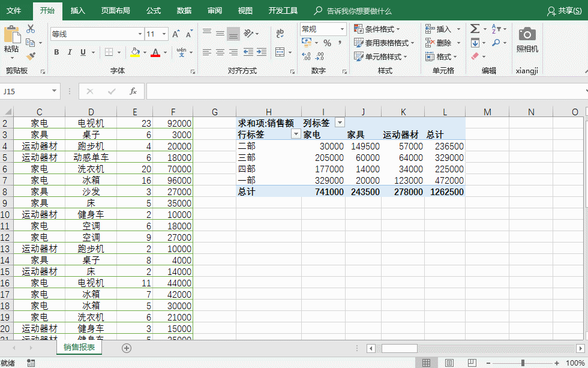
Task: Open the font name dropdown 等线
Action: [x=140, y=34]
